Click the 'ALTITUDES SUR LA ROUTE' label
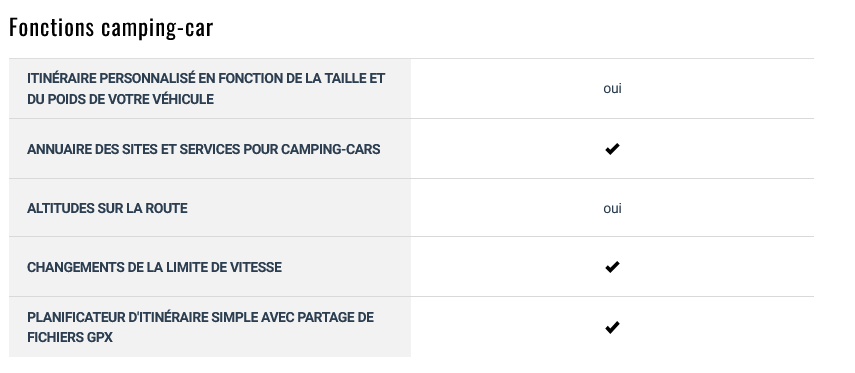Image resolution: width=855 pixels, height=373 pixels. pos(107,208)
